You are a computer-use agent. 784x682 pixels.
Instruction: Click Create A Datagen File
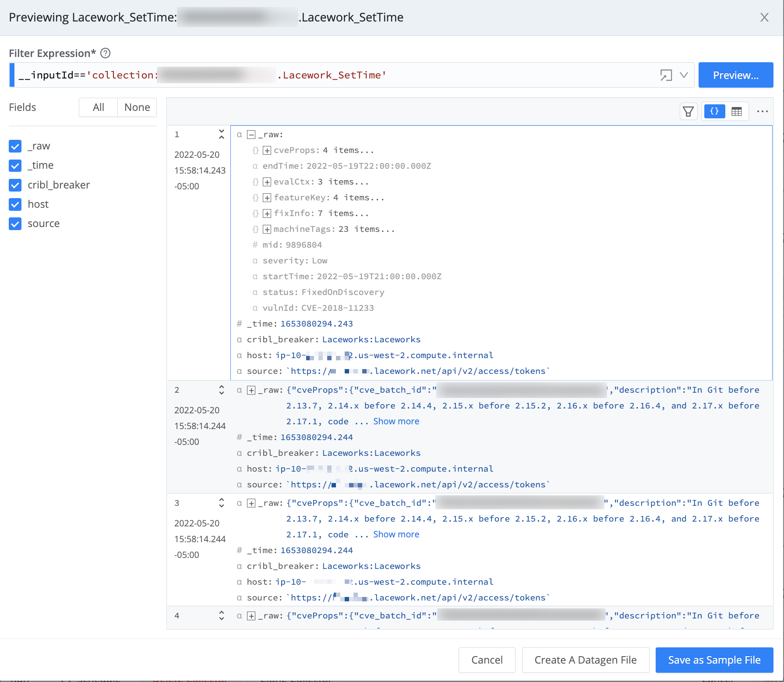(586, 660)
